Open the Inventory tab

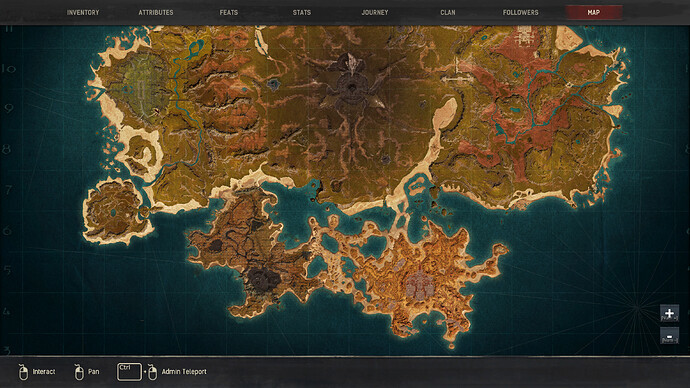pyautogui.click(x=83, y=12)
